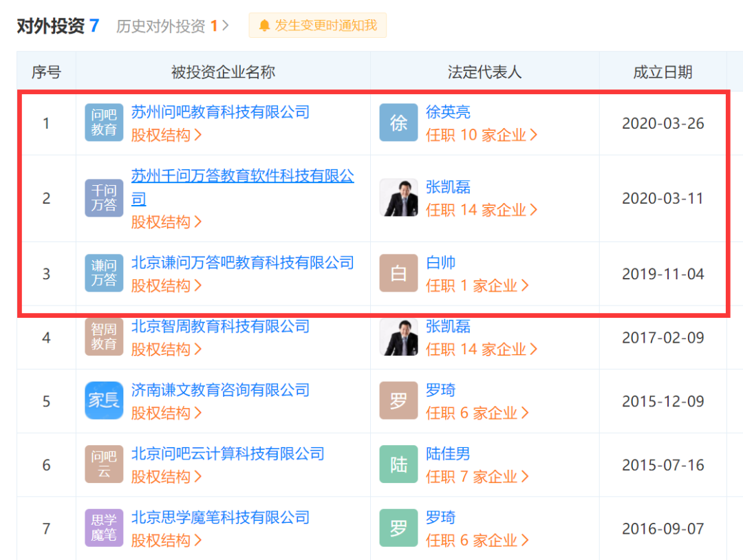This screenshot has height=560, width=743.
Task: Click 张凯磊's photo in row 2
Action: pos(398,198)
